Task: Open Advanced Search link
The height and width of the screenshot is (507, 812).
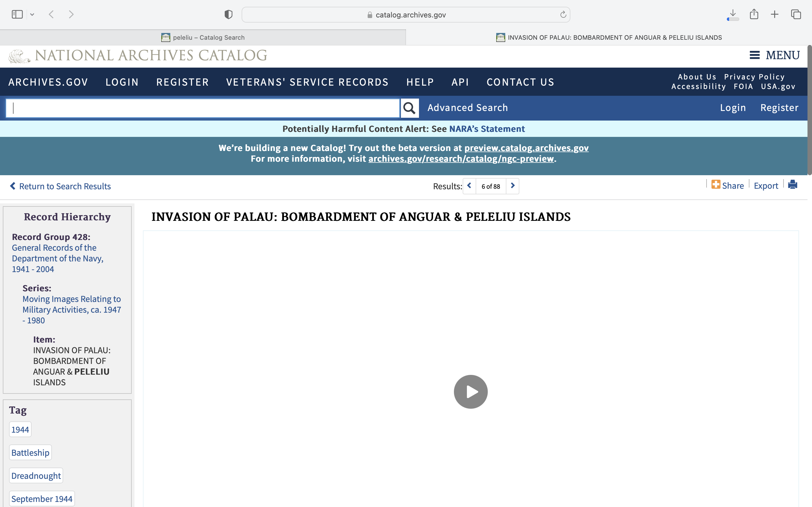Action: [x=467, y=108]
